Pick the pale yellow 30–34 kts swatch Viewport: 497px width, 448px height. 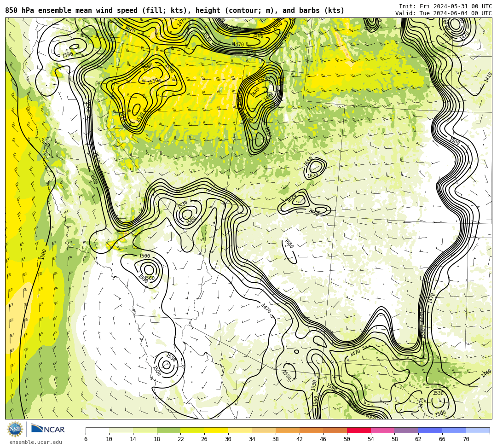(x=240, y=430)
